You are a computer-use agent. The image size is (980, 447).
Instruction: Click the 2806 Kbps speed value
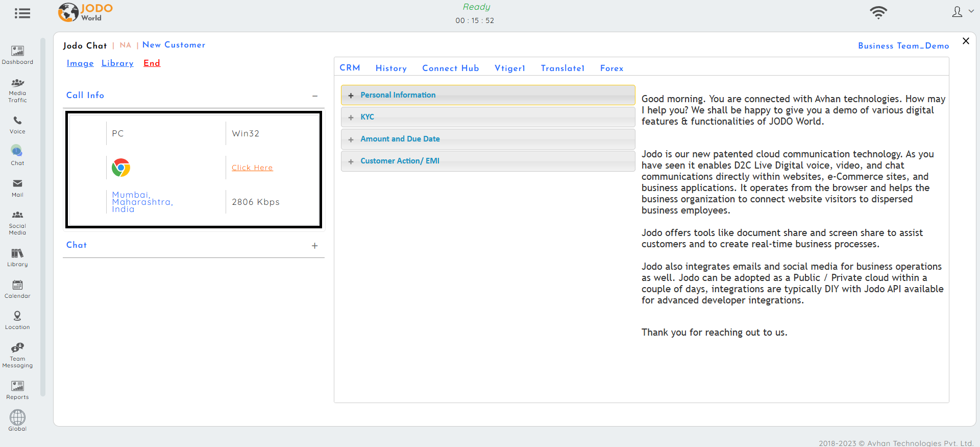256,202
